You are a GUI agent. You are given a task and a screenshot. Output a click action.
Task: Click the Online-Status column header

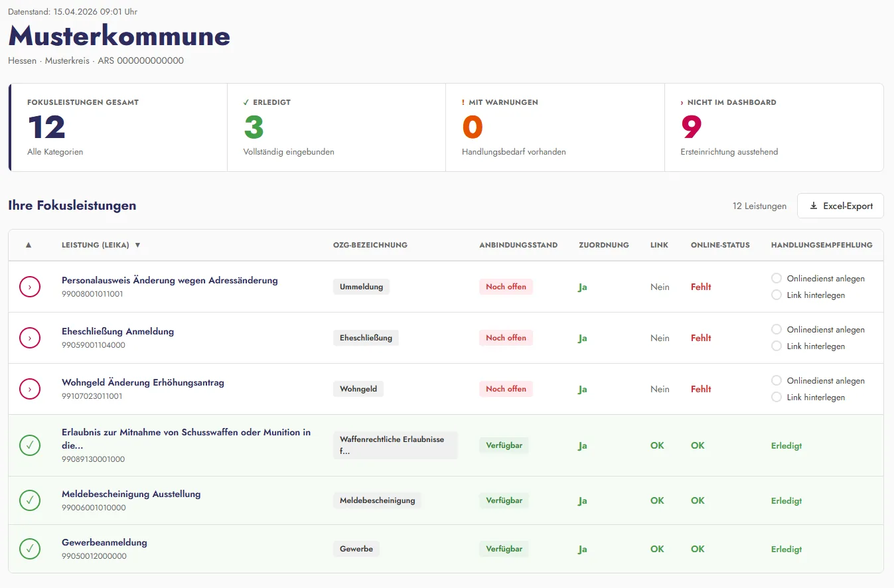click(x=720, y=245)
